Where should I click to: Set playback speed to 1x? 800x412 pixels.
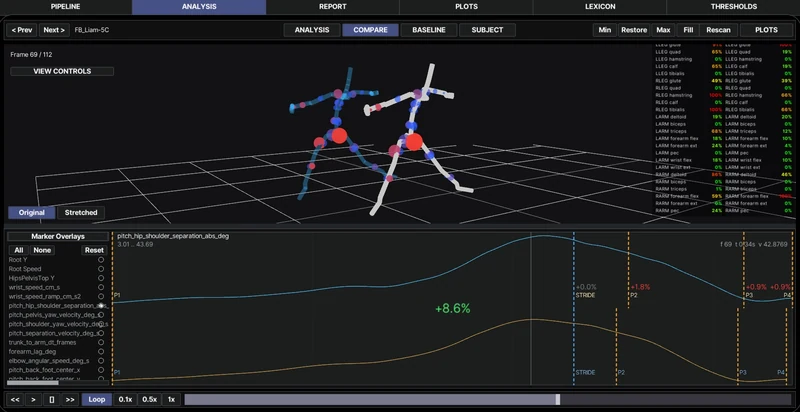pyautogui.click(x=171, y=399)
